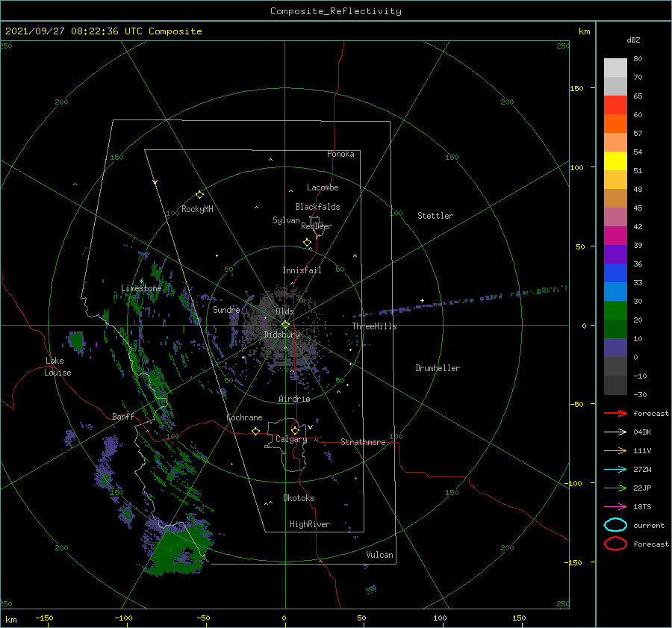Click the green echo patch above Lake Louise
This screenshot has width=672, height=628.
point(77,341)
